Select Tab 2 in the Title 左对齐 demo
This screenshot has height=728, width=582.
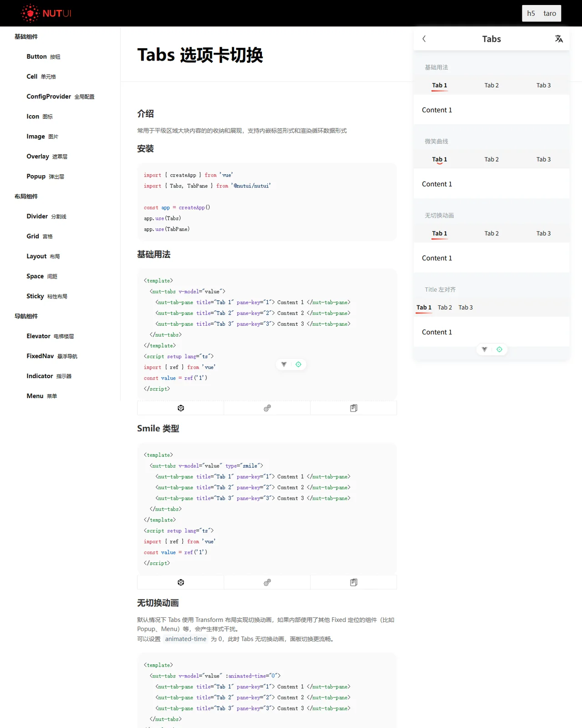pos(445,308)
